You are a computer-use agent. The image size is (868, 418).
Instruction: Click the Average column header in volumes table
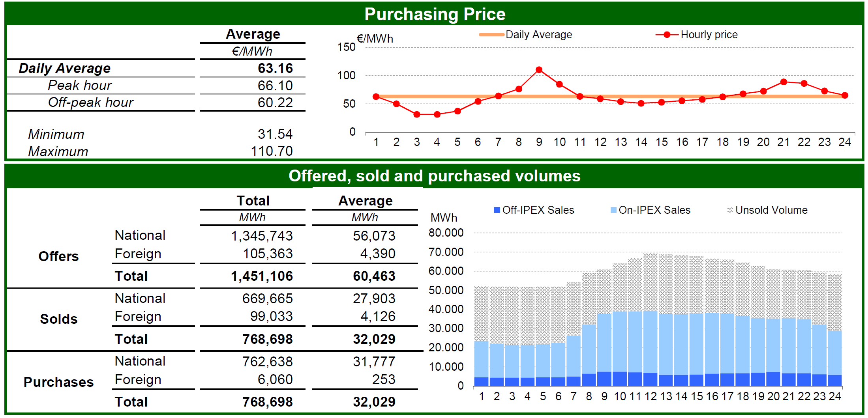coord(366,201)
